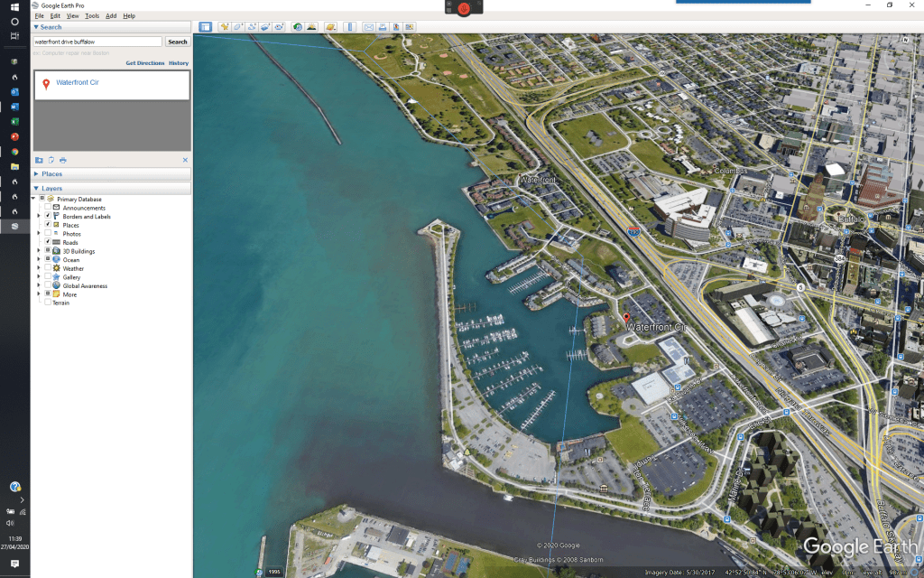Toggle the sidebar panel button in toolbar
The image size is (924, 578).
click(205, 27)
